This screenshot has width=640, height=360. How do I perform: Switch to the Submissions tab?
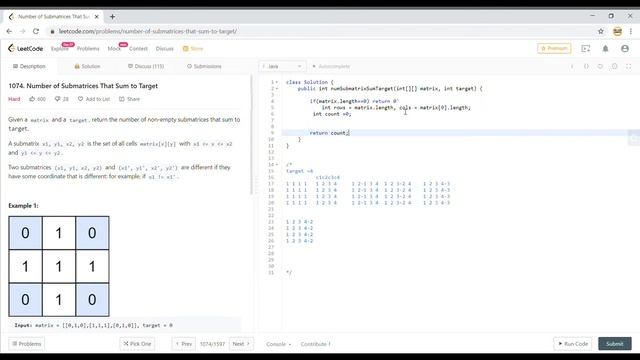pyautogui.click(x=204, y=66)
